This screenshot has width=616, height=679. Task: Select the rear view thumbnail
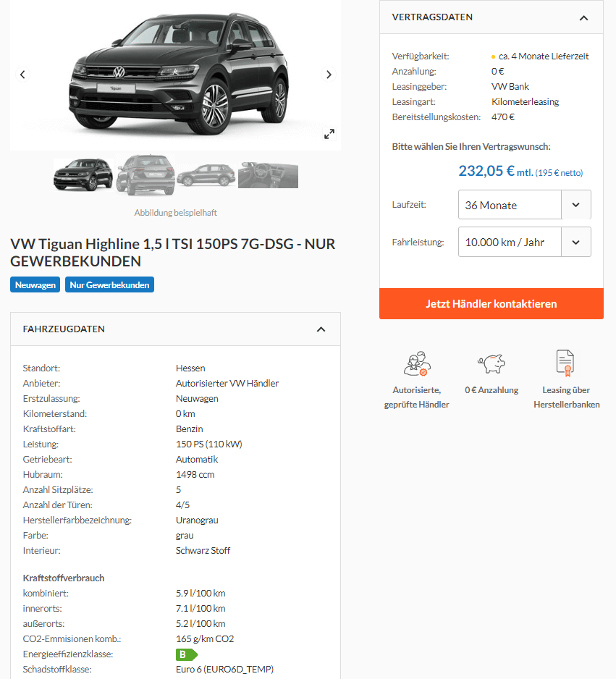tap(145, 175)
